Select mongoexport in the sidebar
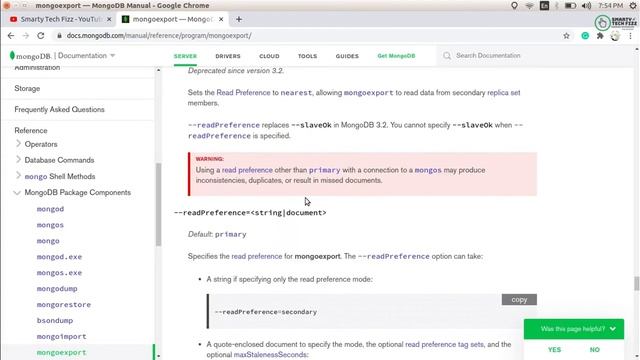The image size is (640, 360). point(61,352)
